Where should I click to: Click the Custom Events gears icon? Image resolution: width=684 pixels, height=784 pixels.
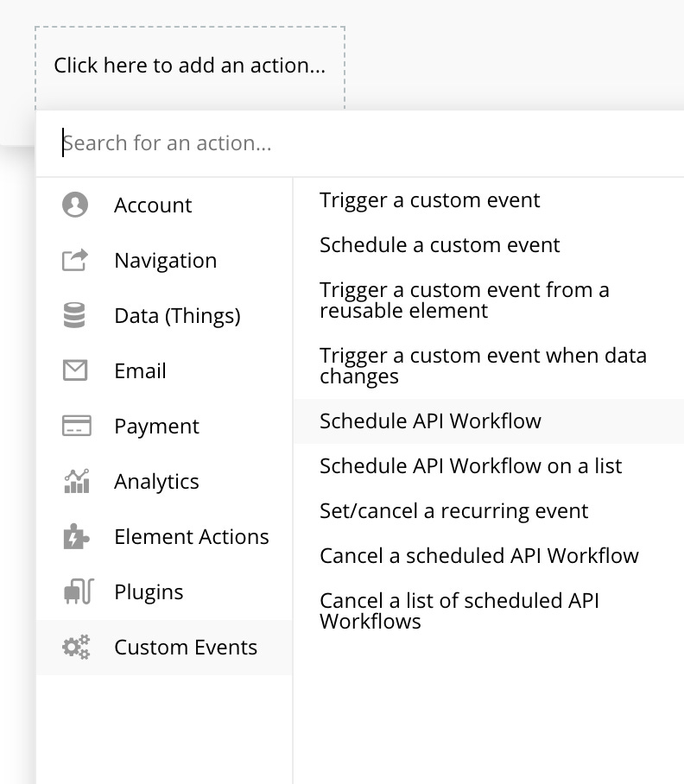76,647
